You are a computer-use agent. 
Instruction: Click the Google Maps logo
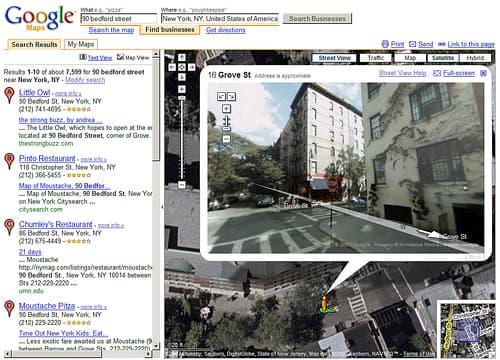click(39, 18)
